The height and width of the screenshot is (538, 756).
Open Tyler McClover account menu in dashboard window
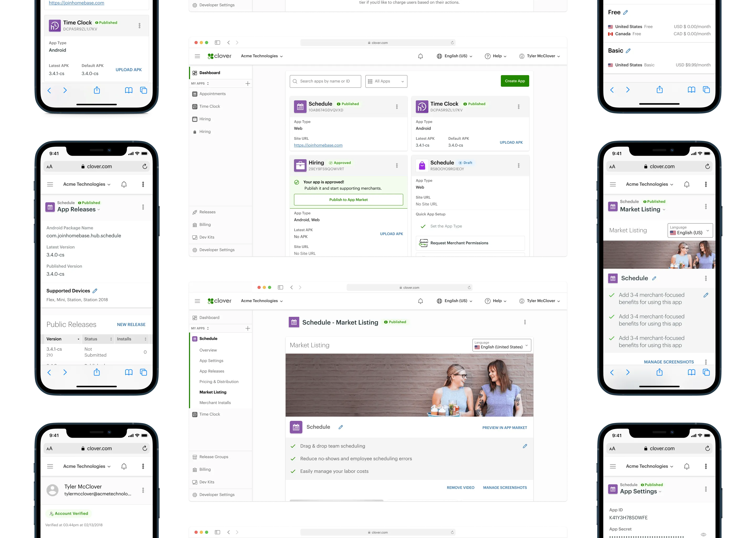point(539,56)
